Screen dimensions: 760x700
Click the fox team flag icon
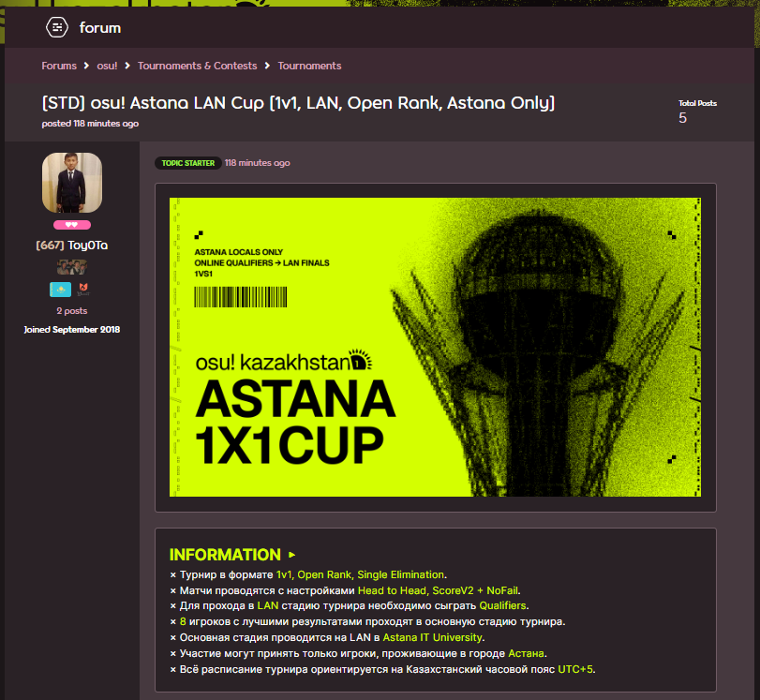click(x=83, y=290)
